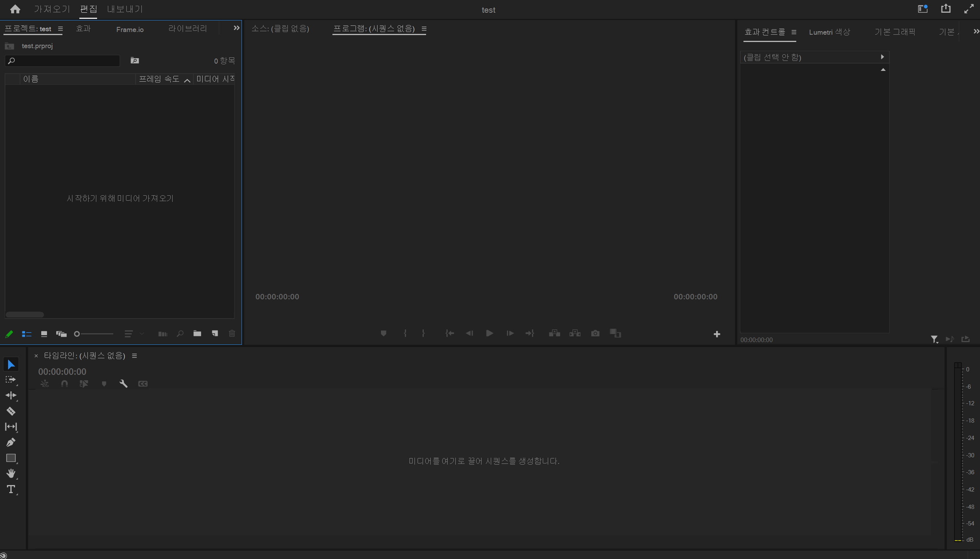
Task: Select the Pen tool
Action: pyautogui.click(x=11, y=442)
